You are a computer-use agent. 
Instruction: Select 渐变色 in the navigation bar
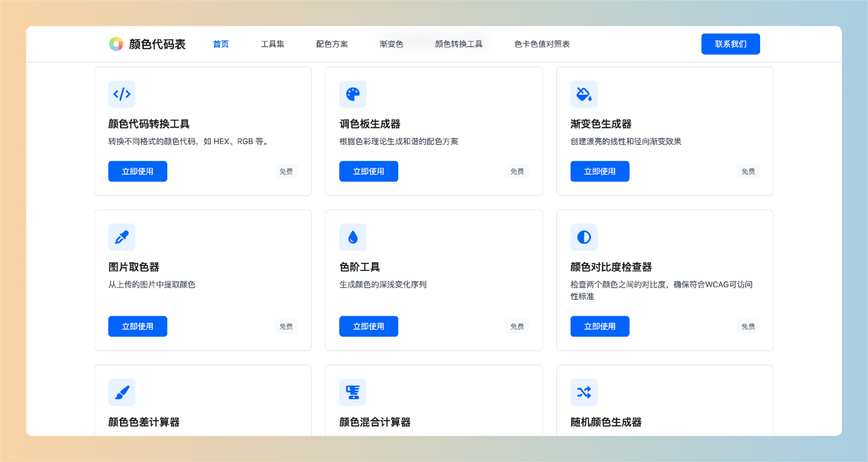pyautogui.click(x=391, y=44)
